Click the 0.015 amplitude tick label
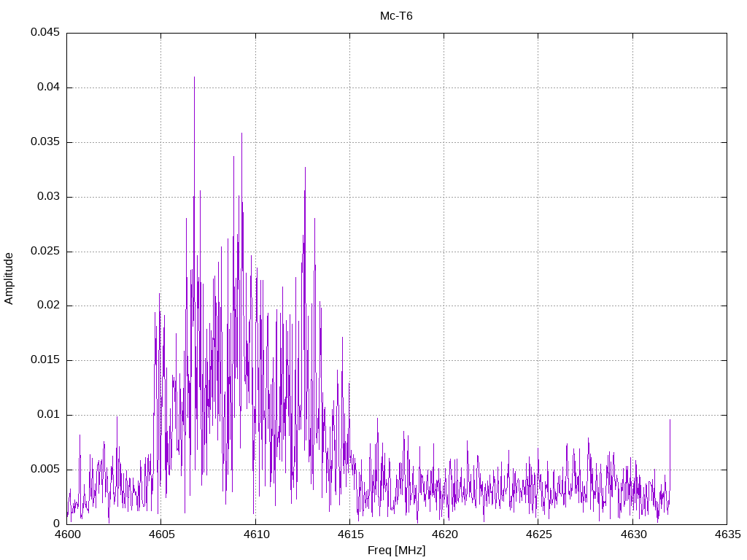 pyautogui.click(x=44, y=360)
